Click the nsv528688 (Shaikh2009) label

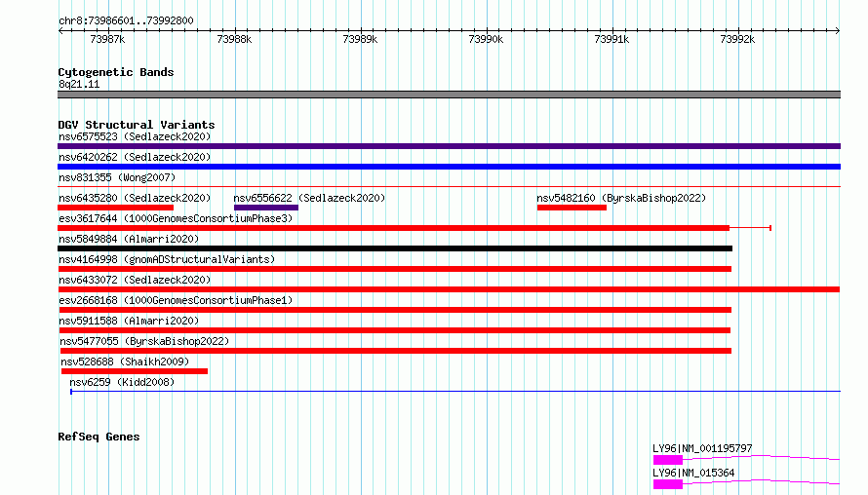click(x=125, y=362)
